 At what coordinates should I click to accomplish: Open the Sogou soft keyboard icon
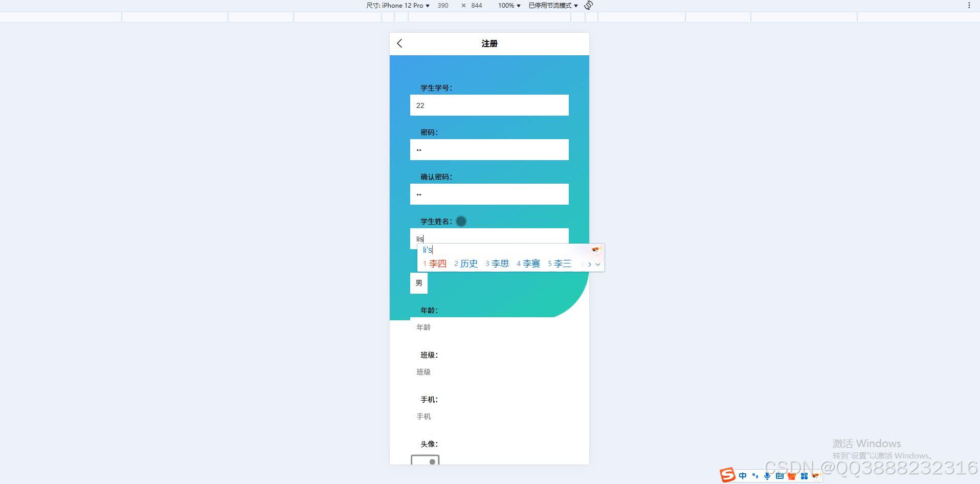point(779,476)
